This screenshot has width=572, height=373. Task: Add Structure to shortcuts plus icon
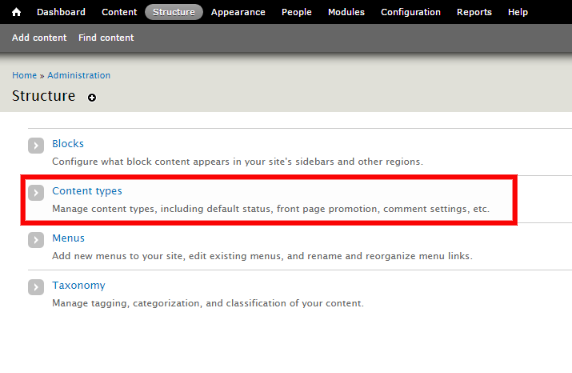(x=92, y=97)
